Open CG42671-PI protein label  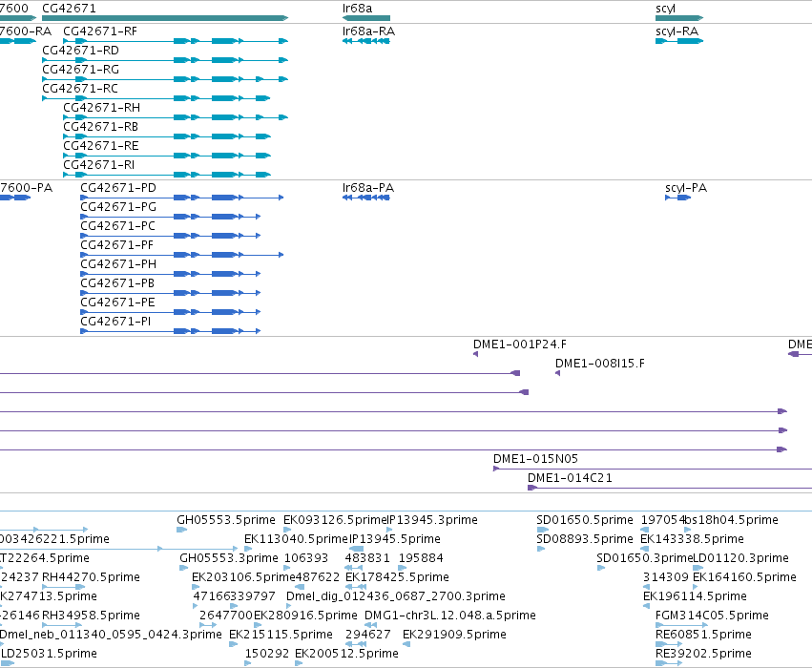115,323
